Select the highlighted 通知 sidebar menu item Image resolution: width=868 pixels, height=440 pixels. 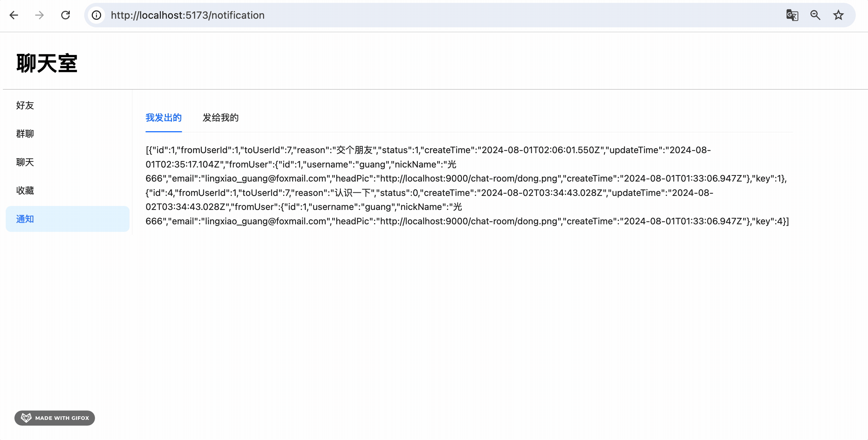(x=25, y=219)
